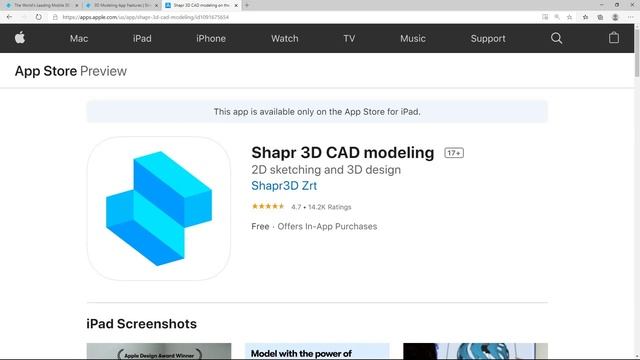The image size is (640, 360).
Task: Click the star rating icons
Action: coord(268,206)
